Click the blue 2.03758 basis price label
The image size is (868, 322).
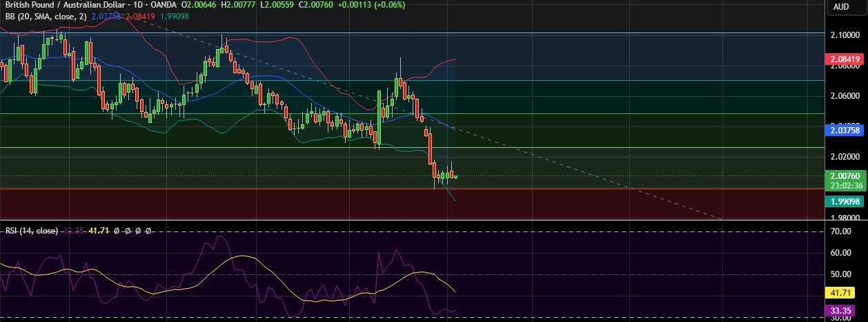(x=846, y=129)
